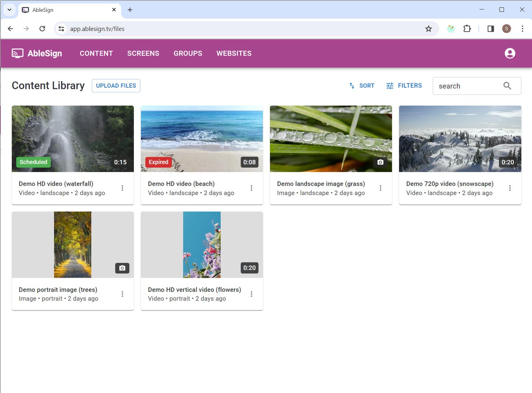The image size is (532, 393).
Task: View site information icon in address bar
Action: click(x=61, y=29)
